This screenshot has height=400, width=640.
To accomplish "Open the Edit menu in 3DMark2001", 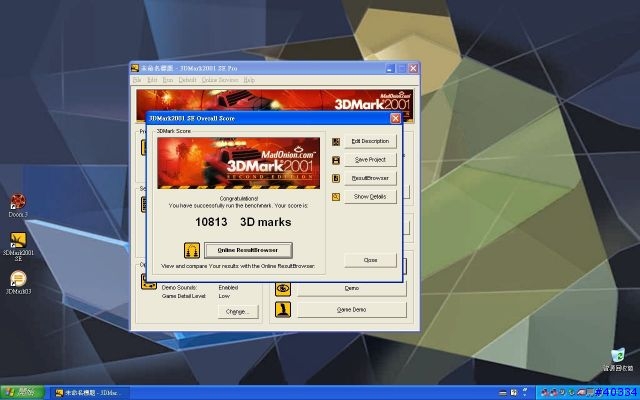I will pyautogui.click(x=152, y=80).
